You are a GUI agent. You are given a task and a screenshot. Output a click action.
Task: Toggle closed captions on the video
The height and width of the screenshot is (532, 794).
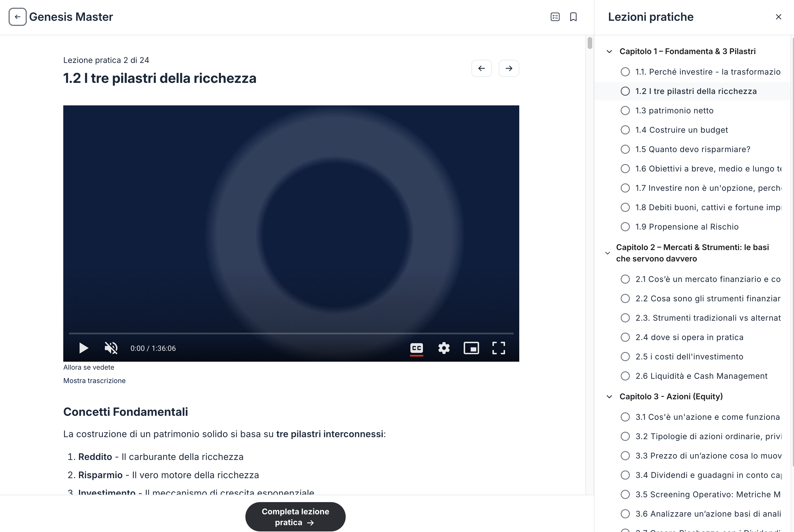coord(416,348)
